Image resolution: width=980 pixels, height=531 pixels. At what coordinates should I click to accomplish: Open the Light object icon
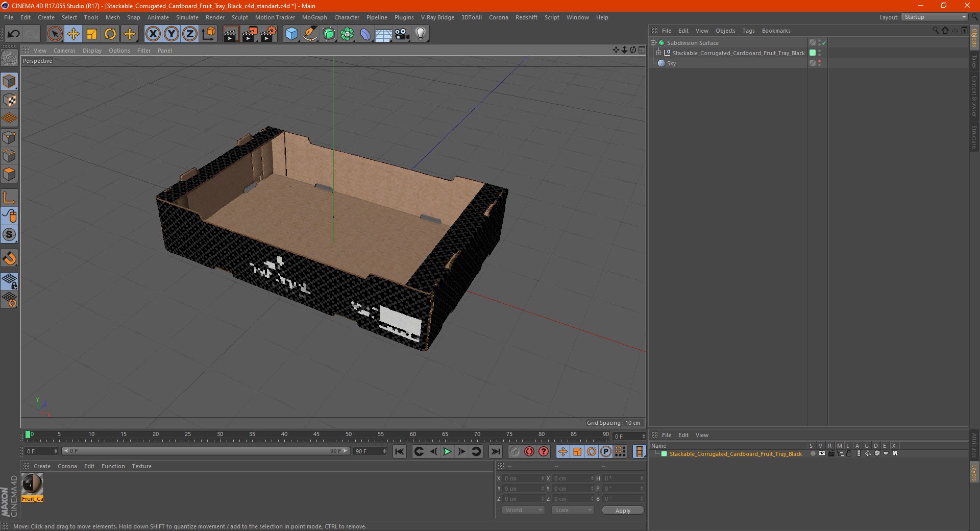[420, 34]
